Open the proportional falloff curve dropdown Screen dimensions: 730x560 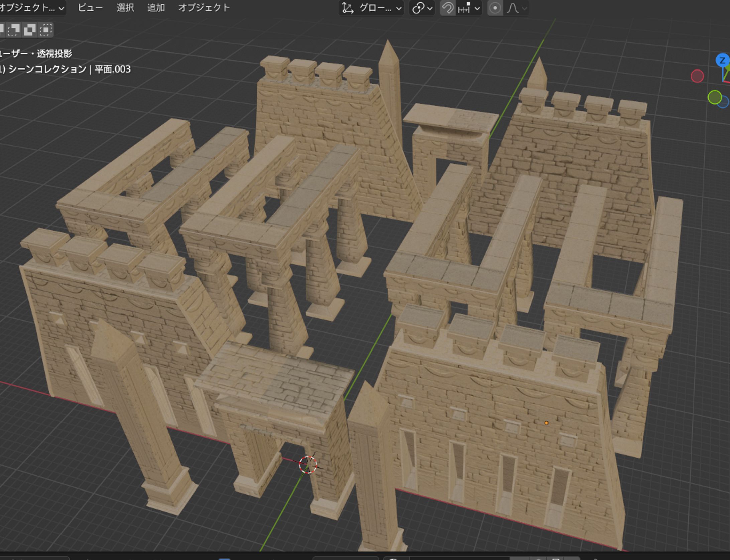pyautogui.click(x=517, y=8)
